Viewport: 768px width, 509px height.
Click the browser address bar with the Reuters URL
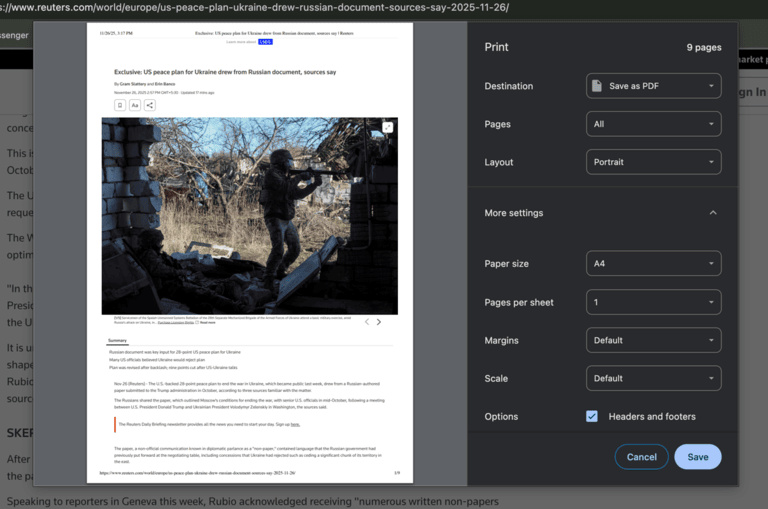click(255, 7)
